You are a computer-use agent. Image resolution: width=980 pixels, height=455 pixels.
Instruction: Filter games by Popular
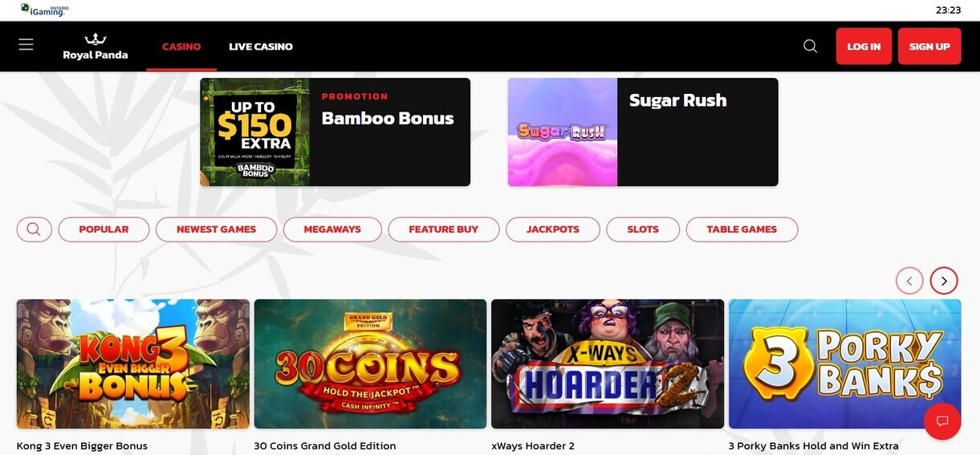click(x=104, y=230)
